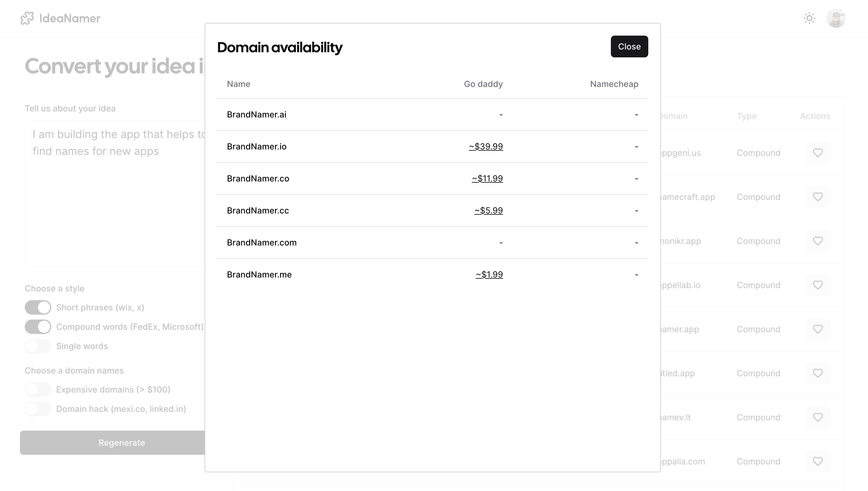The width and height of the screenshot is (868, 491).
Task: Open the ~$39.99 GoDaddy link for BrandNamer.io
Action: [486, 147]
